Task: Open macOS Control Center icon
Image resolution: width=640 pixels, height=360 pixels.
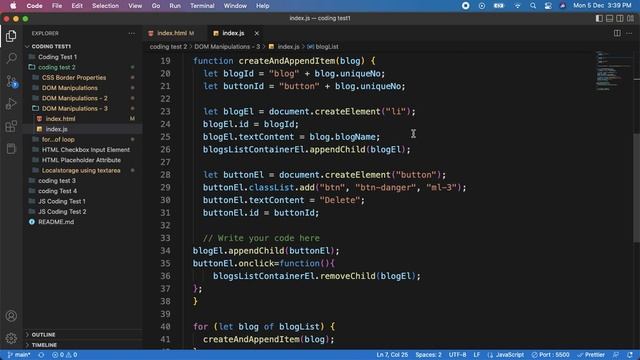Action: coord(548,6)
